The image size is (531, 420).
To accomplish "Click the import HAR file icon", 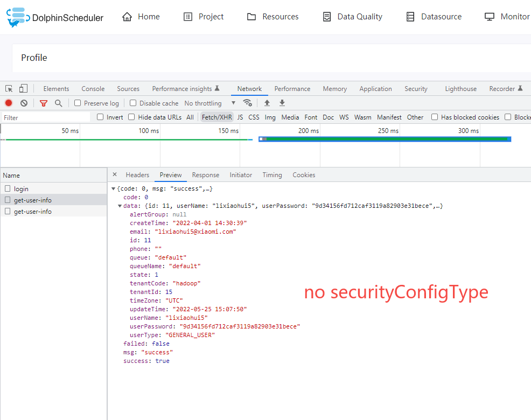I will click(267, 103).
